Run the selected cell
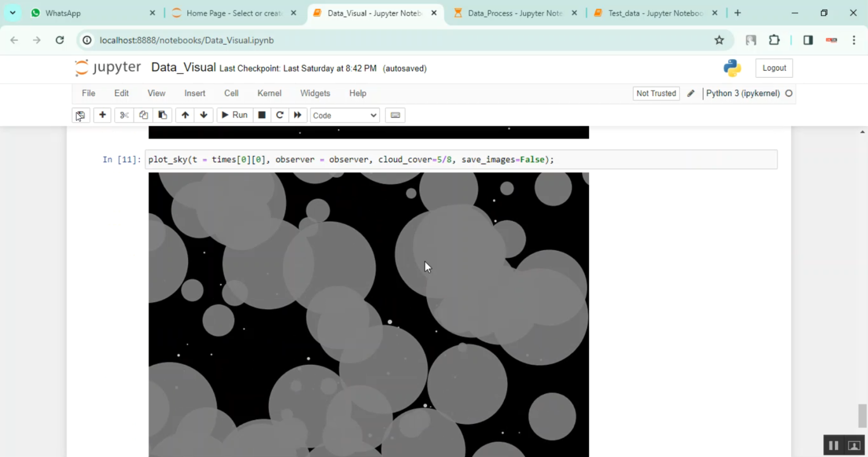Screen dimensions: 868x457 coord(234,115)
